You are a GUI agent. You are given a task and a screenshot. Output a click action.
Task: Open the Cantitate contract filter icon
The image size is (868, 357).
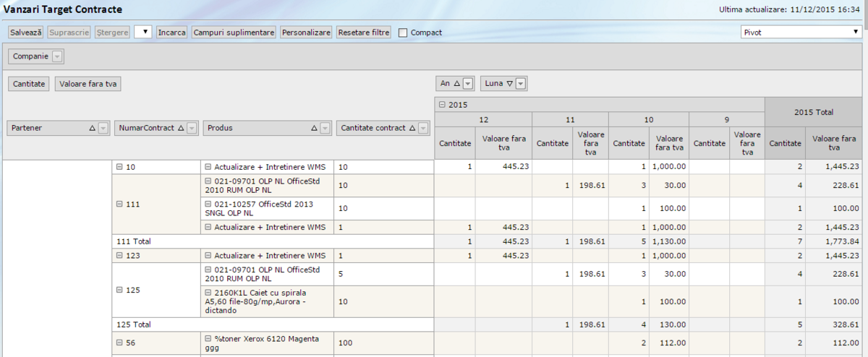tap(423, 128)
